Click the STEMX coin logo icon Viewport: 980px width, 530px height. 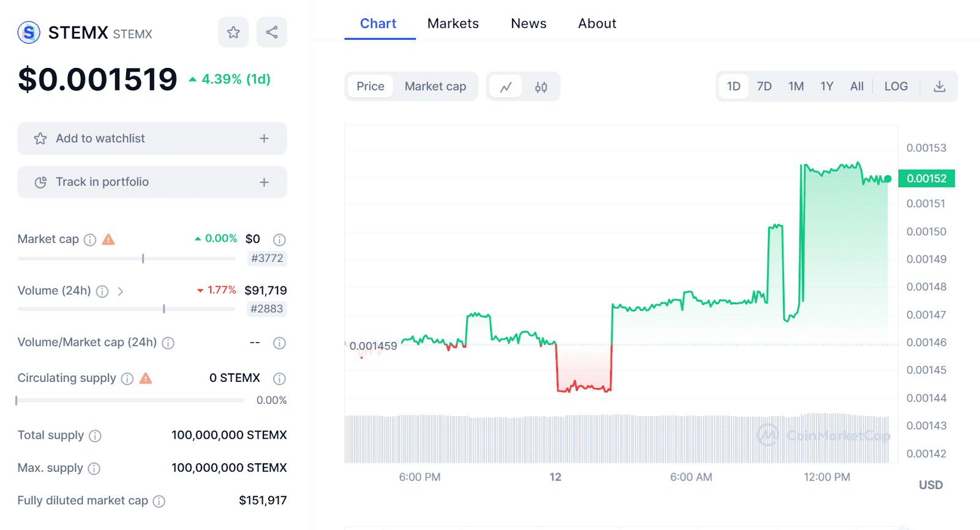coord(29,32)
